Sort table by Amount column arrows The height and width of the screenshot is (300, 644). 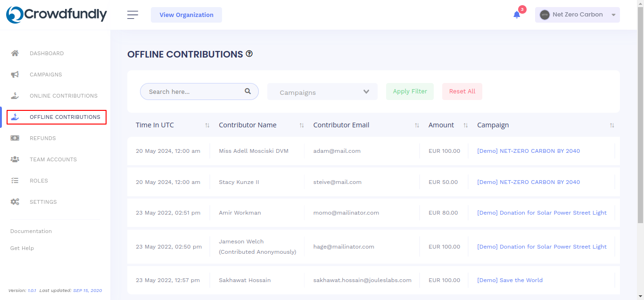466,125
